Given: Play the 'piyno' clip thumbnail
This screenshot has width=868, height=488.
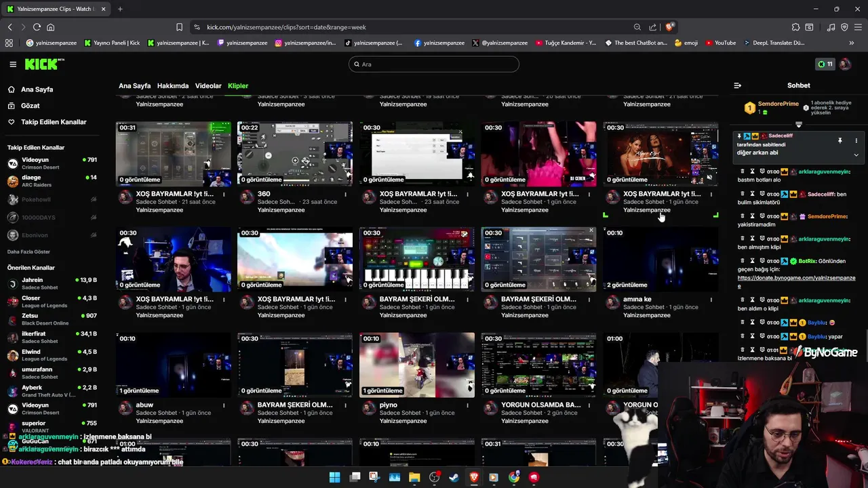Looking at the screenshot, I should click(x=417, y=365).
